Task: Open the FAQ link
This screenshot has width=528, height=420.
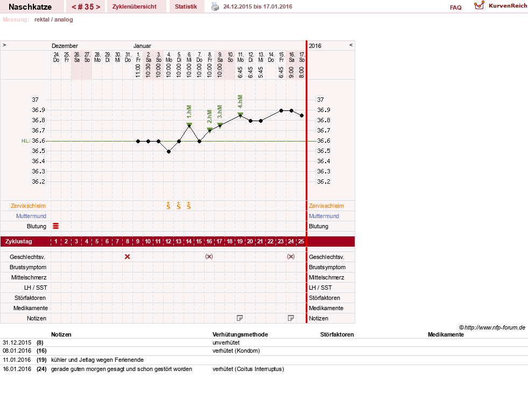Action: tap(455, 8)
